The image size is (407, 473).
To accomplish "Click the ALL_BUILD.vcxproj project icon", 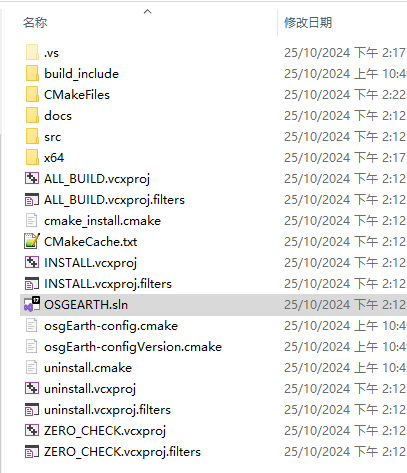I will 32,178.
